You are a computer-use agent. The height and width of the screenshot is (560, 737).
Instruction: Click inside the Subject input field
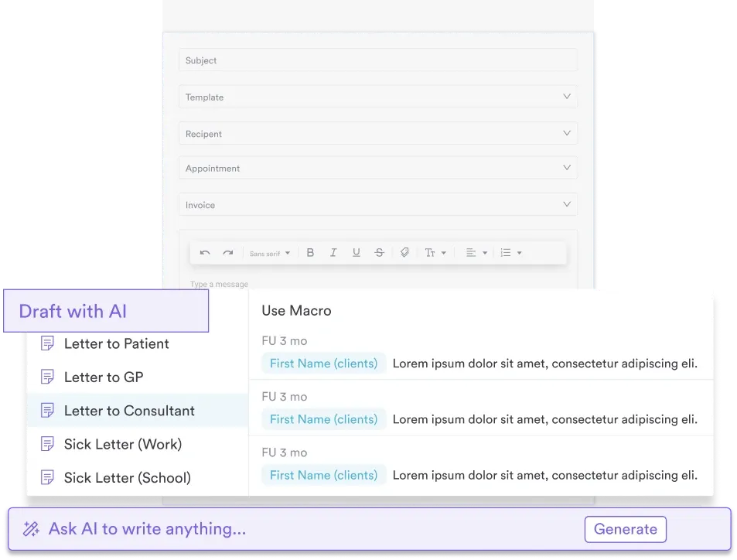pos(378,60)
